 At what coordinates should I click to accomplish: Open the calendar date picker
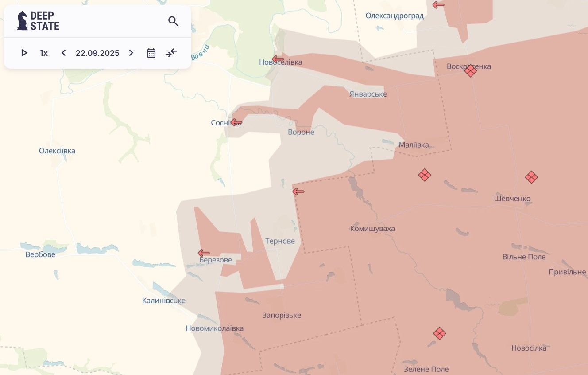[x=151, y=53]
